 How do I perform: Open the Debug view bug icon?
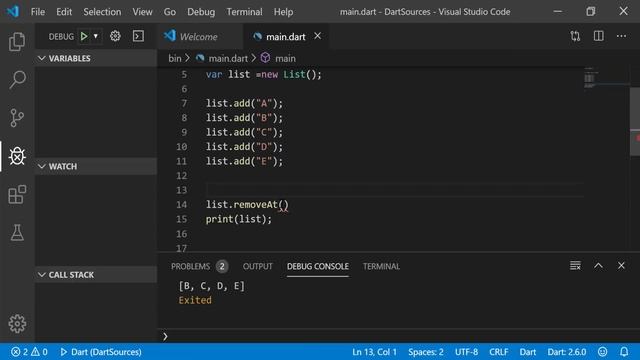[x=17, y=156]
